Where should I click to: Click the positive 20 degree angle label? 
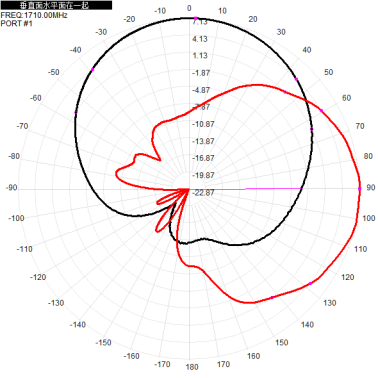(253, 19)
